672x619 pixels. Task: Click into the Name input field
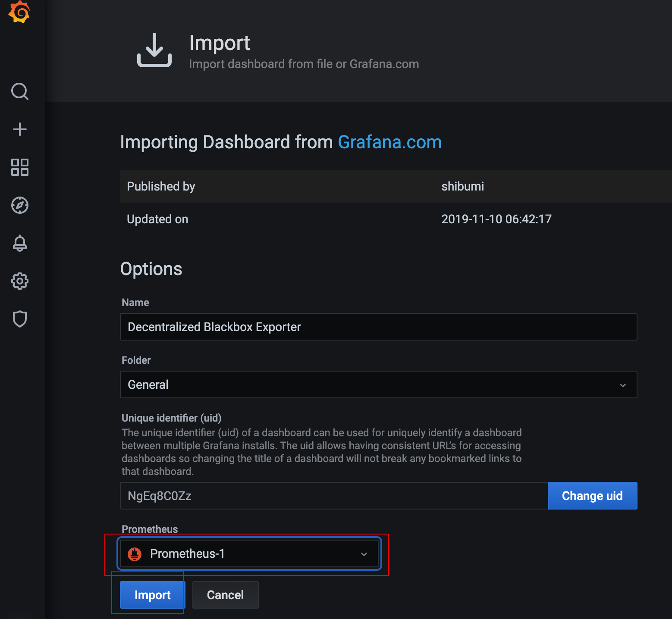point(378,327)
